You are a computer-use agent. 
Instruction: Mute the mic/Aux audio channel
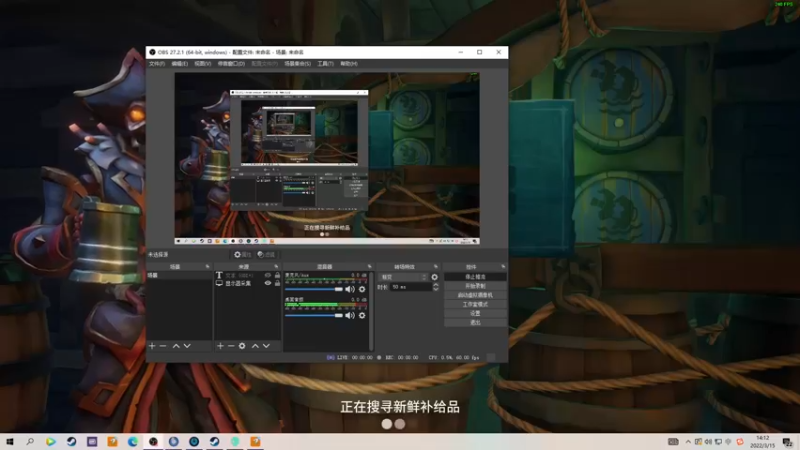[349, 289]
